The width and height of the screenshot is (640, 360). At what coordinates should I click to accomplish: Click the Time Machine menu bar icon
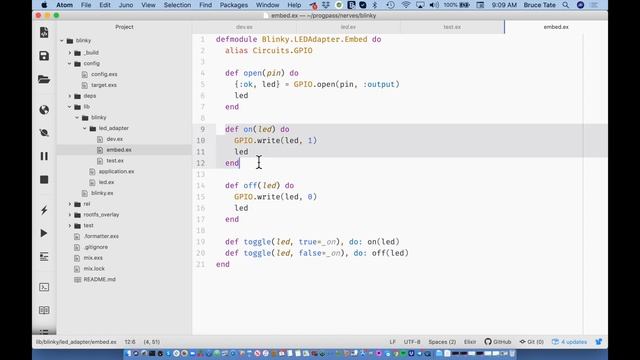[x=390, y=5]
